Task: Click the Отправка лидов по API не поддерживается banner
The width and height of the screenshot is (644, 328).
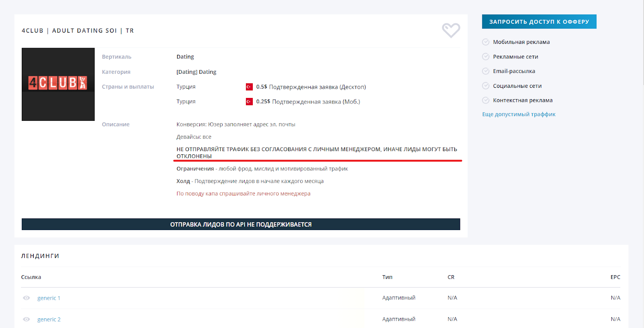Action: point(241,224)
